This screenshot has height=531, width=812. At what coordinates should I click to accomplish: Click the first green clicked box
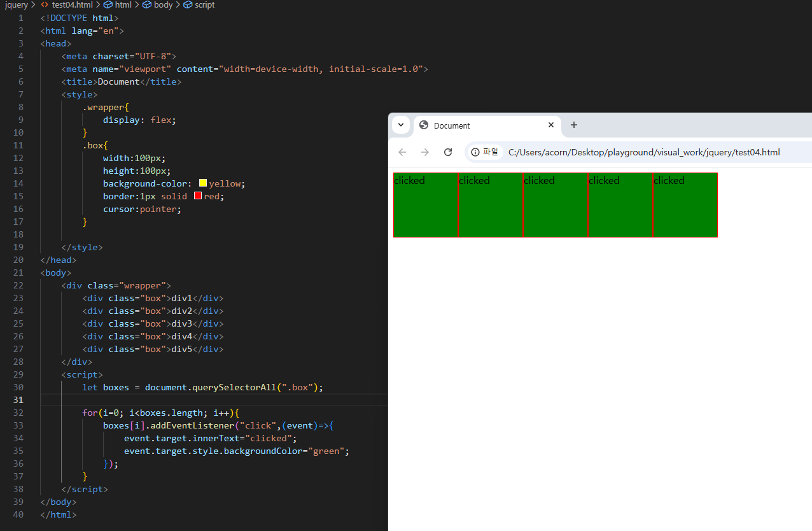tap(426, 205)
